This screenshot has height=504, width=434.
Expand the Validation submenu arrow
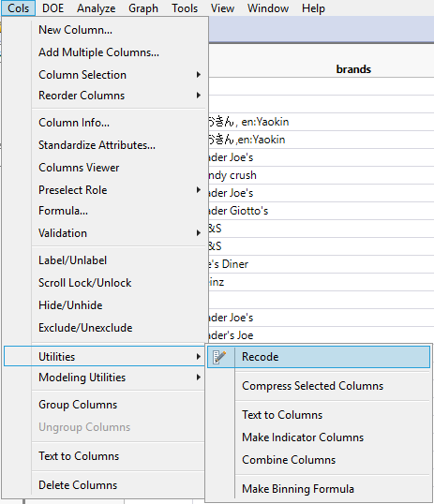pos(199,233)
